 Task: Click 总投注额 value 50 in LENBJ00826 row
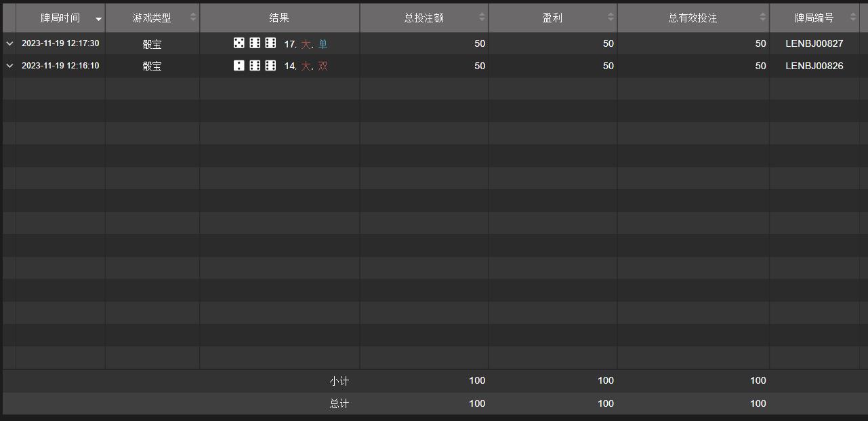click(480, 66)
